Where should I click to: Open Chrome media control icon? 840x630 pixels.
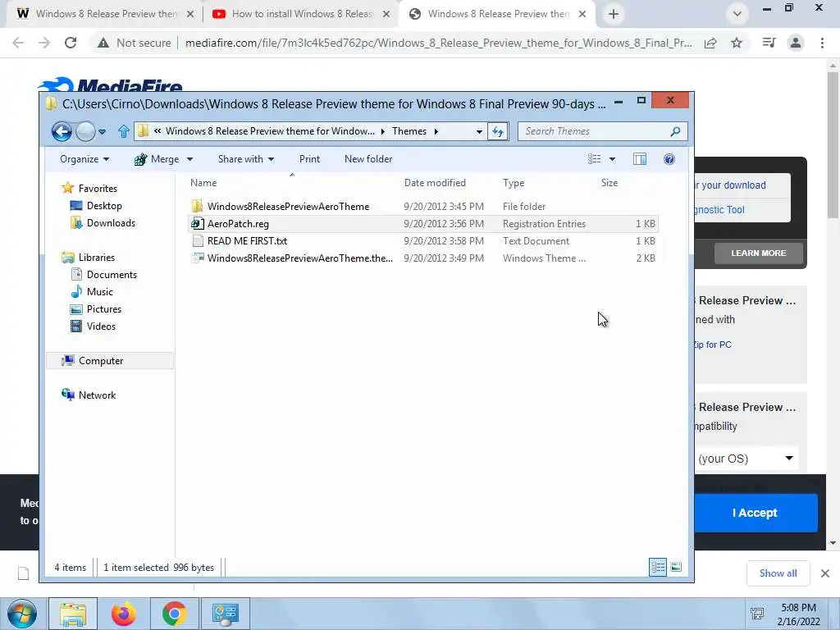click(x=769, y=43)
